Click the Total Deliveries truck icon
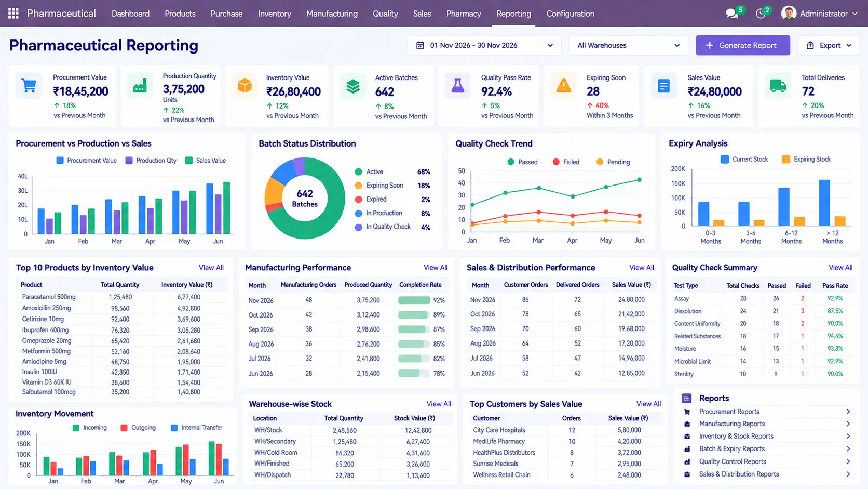Screen dimensions: 868x489 (778, 86)
